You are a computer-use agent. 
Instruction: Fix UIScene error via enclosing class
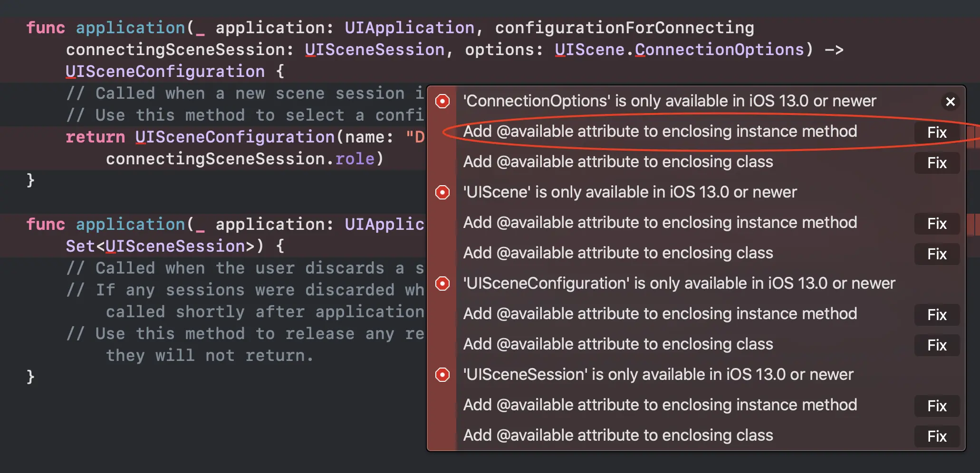[936, 254]
